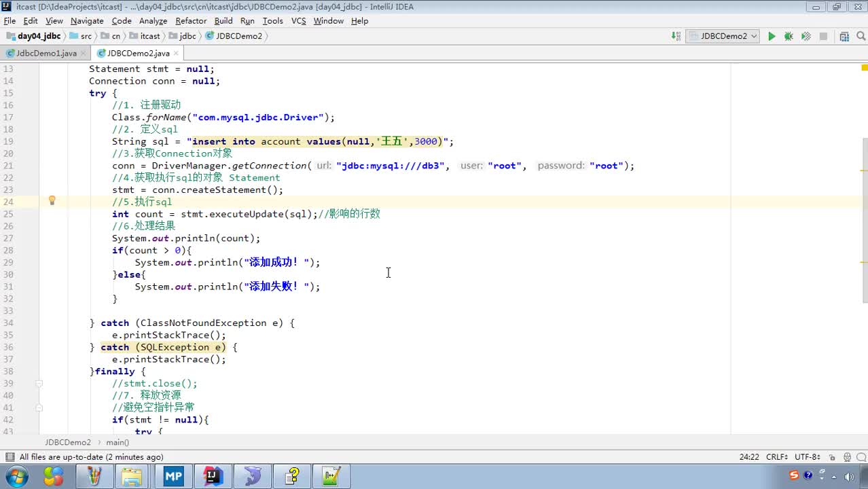Viewport: 868px width, 489px height.
Task: Click the Sogou input method tray icon
Action: point(795,475)
